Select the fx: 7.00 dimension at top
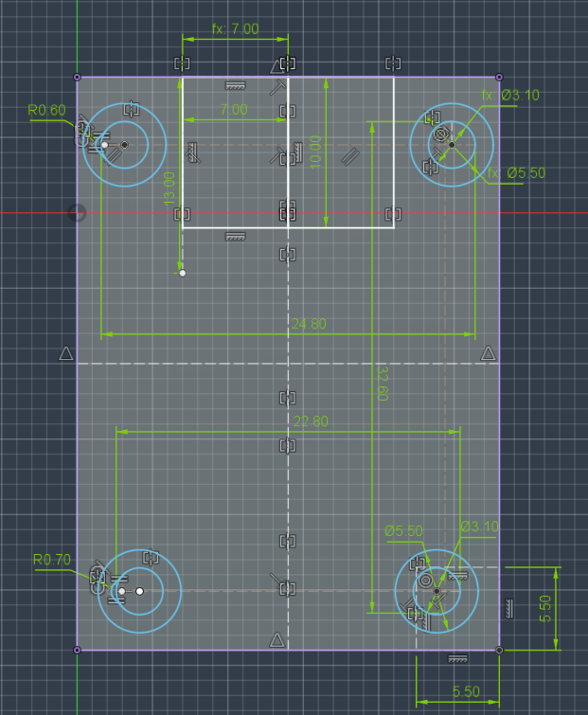Screen dimensions: 588x715 point(235,29)
